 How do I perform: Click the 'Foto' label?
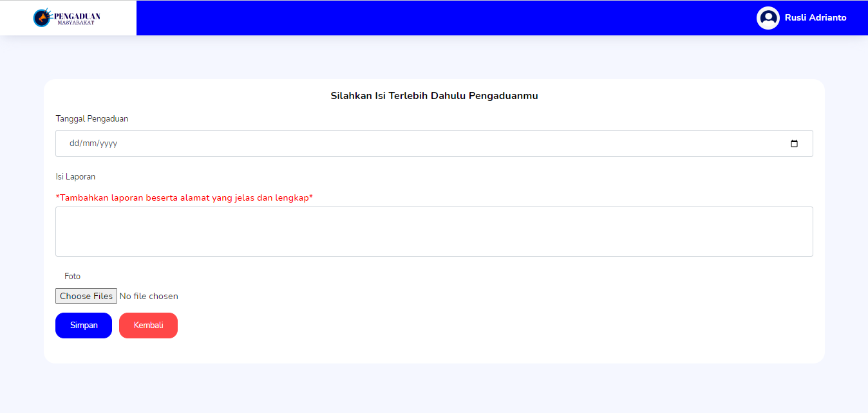pyautogui.click(x=72, y=276)
